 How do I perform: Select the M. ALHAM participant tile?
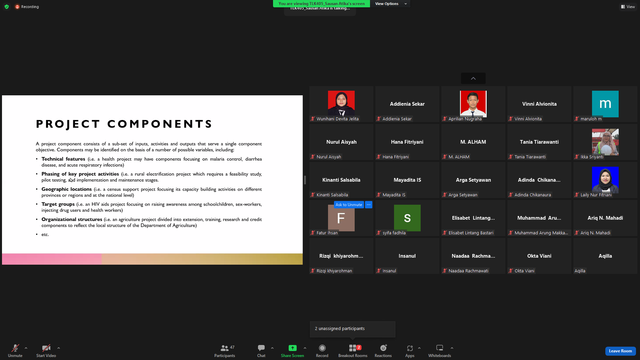473,142
